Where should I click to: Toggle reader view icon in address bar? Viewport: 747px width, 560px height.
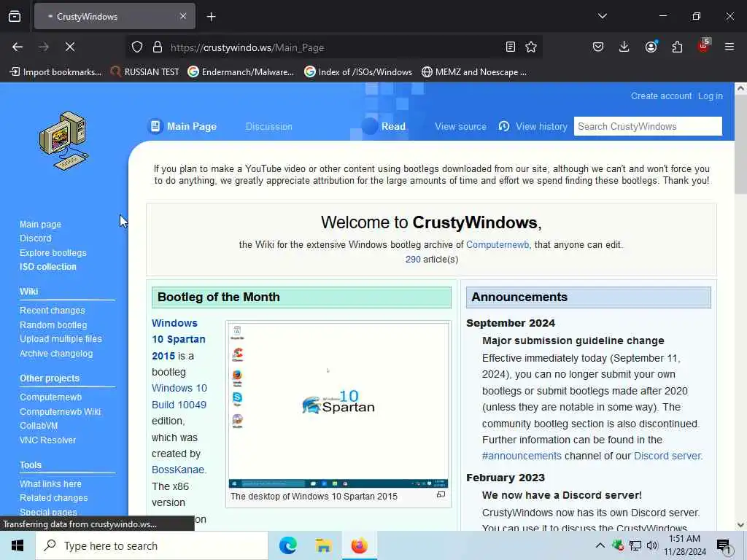click(x=510, y=47)
